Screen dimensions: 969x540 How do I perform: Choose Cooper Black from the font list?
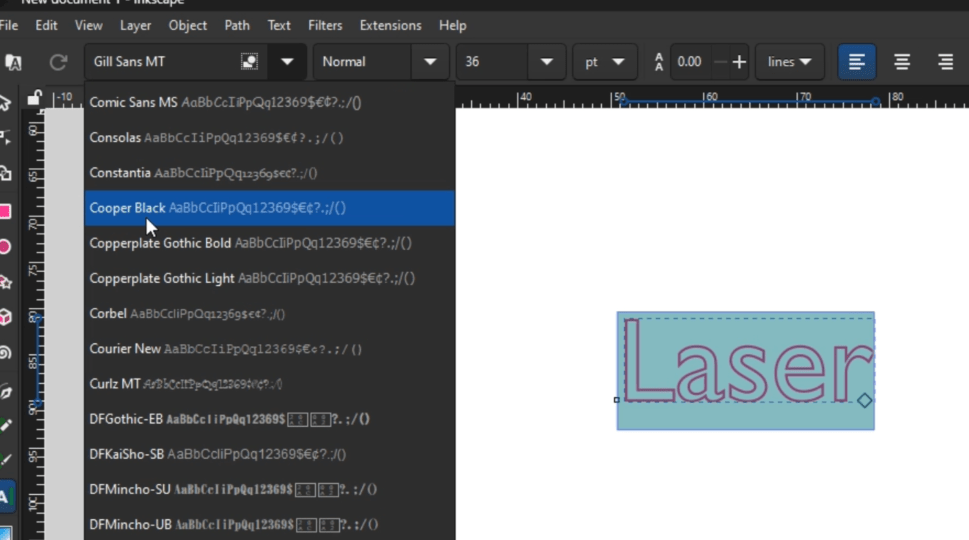pyautogui.click(x=128, y=208)
